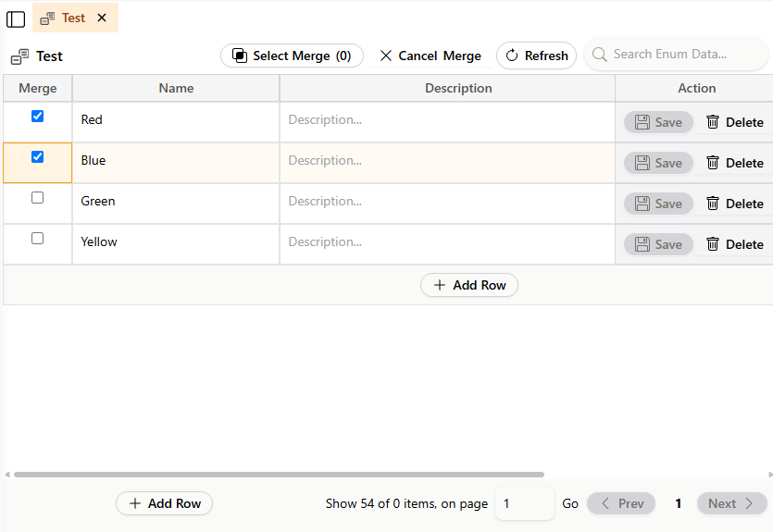Viewport: 773px width, 532px height.
Task: Edit the Yellow name cell
Action: 176,242
